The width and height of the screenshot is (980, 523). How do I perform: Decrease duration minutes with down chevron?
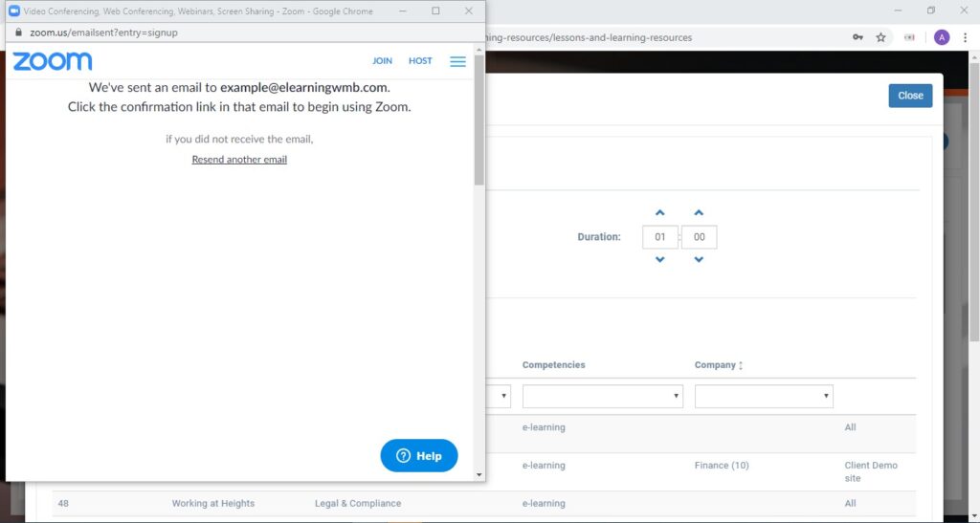[699, 260]
